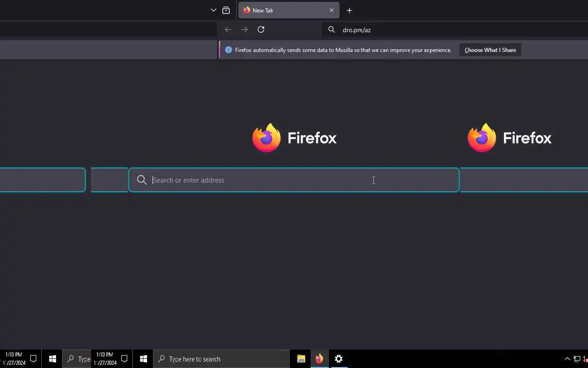588x368 pixels.
Task: Close the New Tab tab
Action: 332,10
